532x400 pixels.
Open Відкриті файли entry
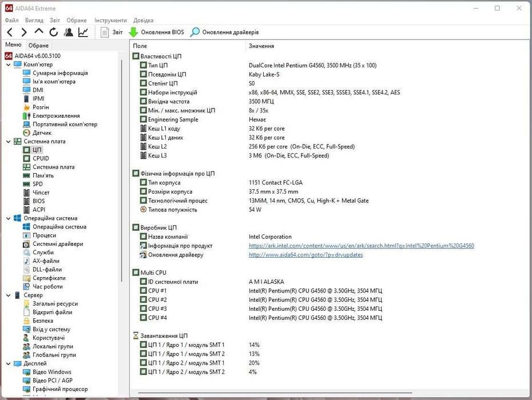47,312
